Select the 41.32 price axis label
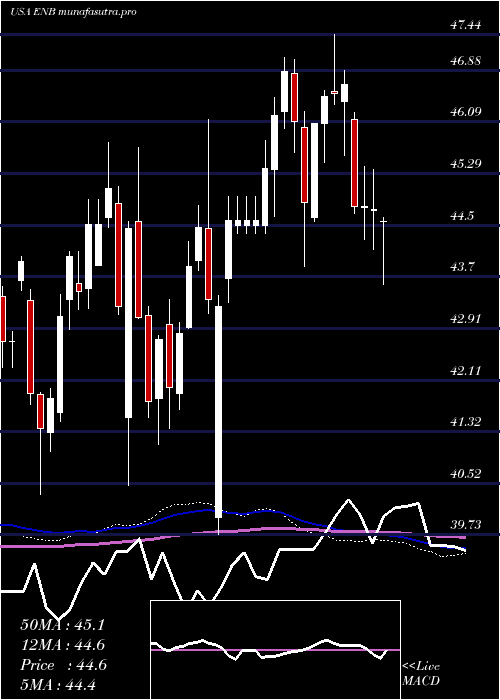Screen dimensions: 500x700 point(465,421)
